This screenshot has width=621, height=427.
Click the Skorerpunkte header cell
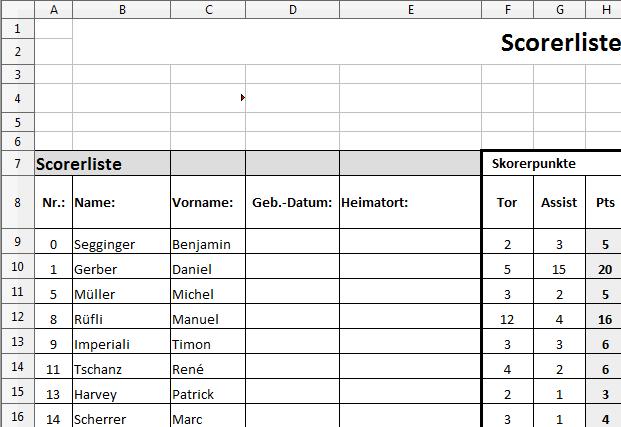click(x=551, y=163)
